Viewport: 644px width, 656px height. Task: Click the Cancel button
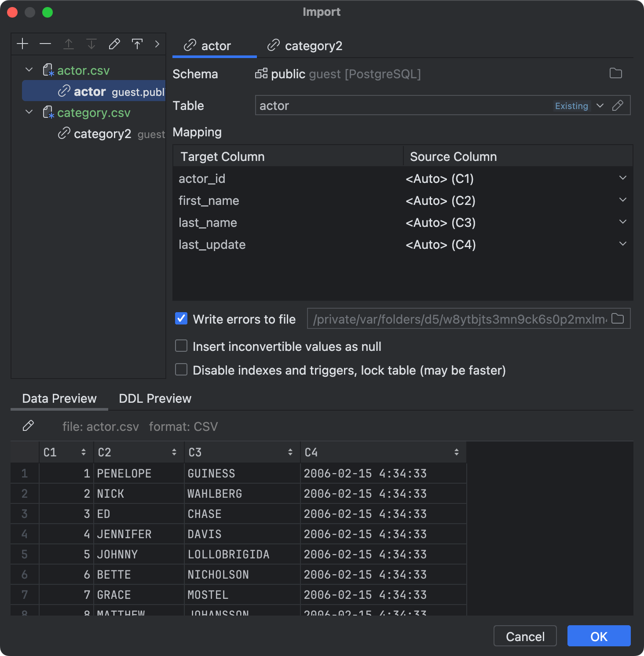click(525, 636)
